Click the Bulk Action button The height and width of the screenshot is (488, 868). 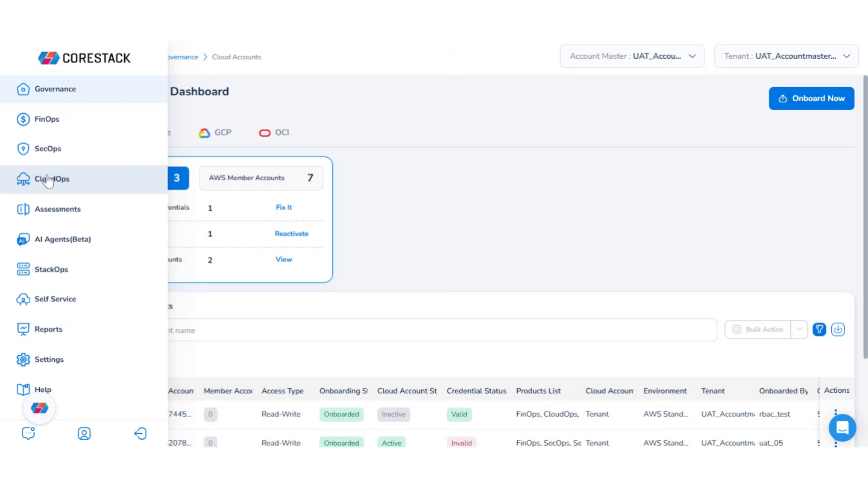[x=758, y=329]
